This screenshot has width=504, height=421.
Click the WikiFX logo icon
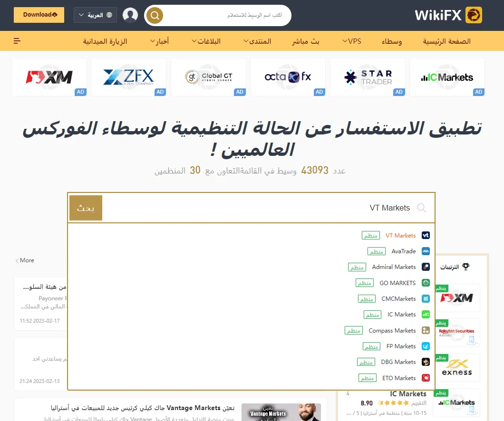474,15
